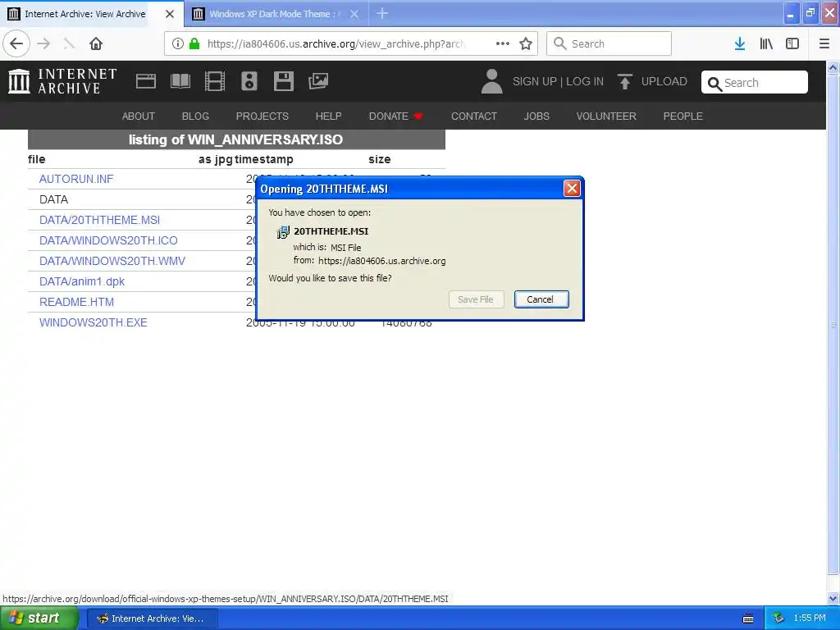The width and height of the screenshot is (840, 630).
Task: Stop loading the page
Action: [x=69, y=43]
